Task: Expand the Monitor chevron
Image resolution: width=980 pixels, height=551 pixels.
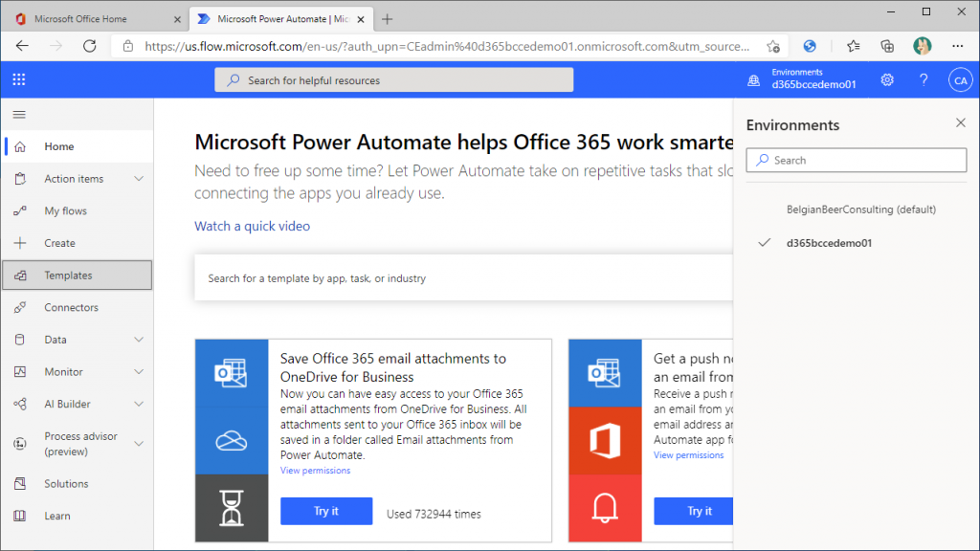Action: (x=139, y=372)
